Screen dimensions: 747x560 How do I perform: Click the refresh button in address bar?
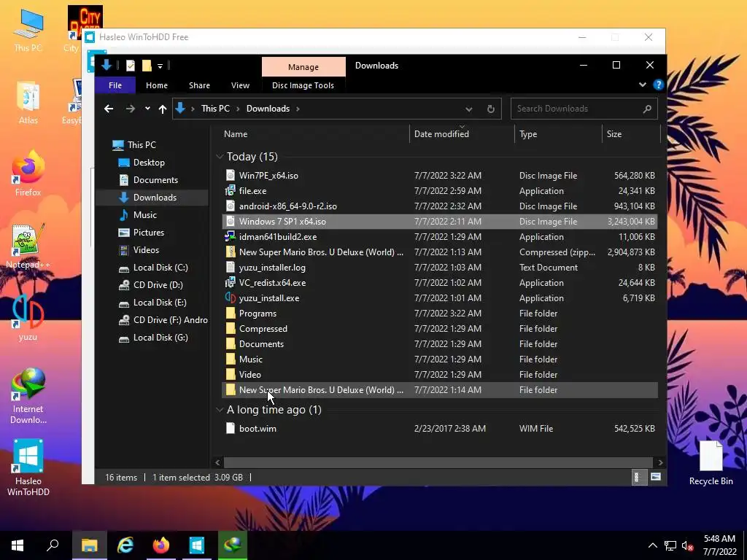[491, 109]
